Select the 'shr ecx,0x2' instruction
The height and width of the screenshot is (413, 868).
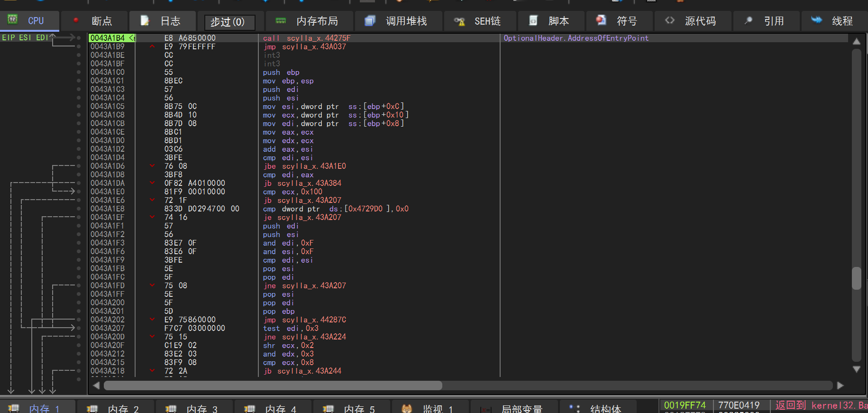[288, 345]
